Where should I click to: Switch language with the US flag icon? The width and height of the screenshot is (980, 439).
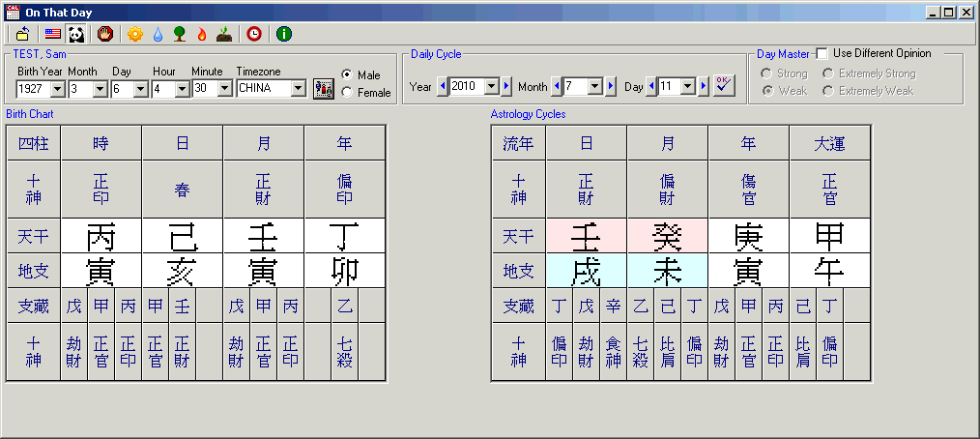[53, 34]
